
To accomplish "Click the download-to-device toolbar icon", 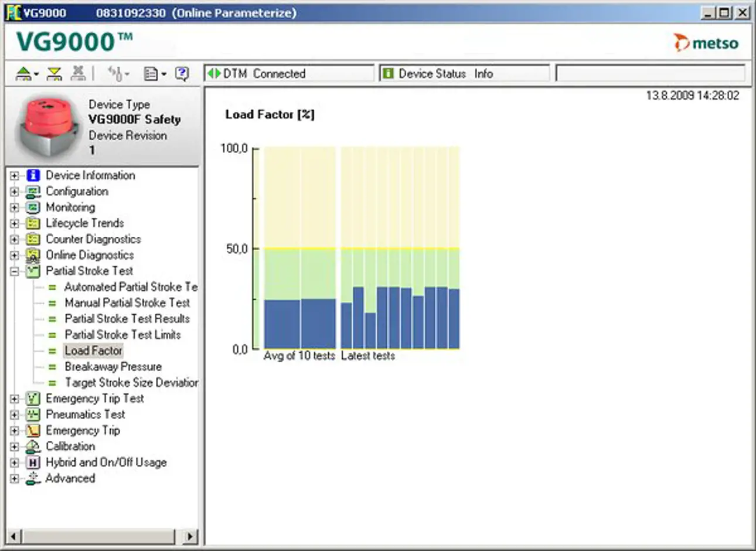I will [x=55, y=74].
